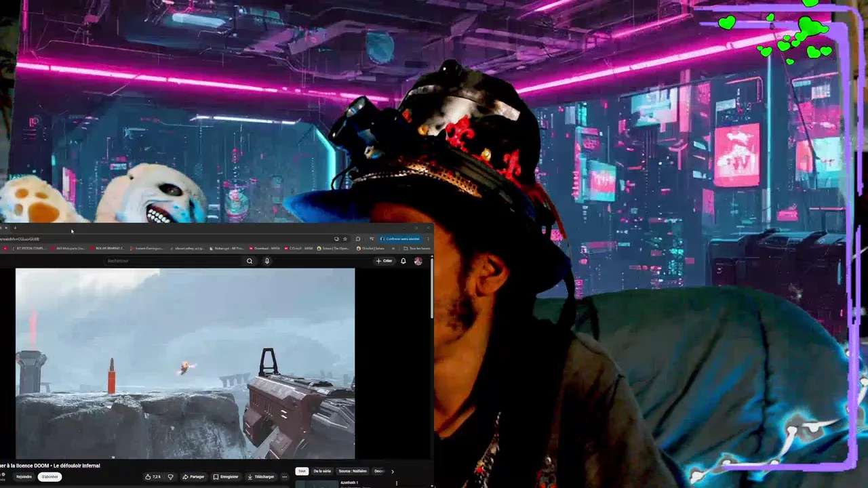The width and height of the screenshot is (868, 488).
Task: Open the Download - MEGA bookmark
Action: [x=265, y=248]
